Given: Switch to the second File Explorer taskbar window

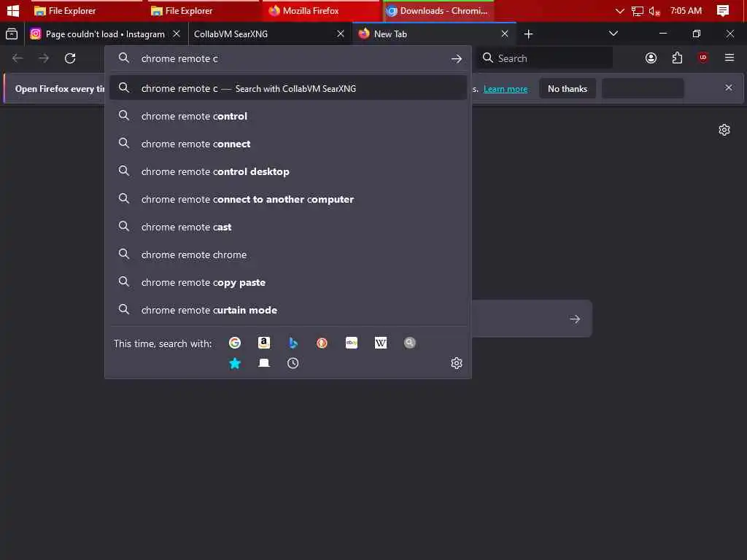Looking at the screenshot, I should point(202,10).
